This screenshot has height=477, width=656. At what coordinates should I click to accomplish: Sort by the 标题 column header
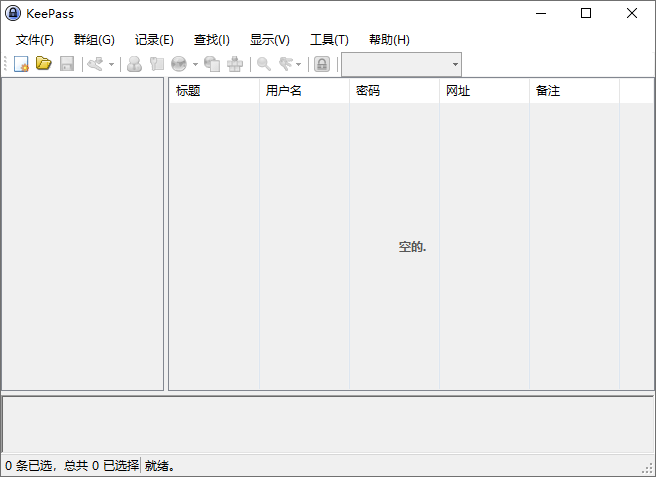coord(214,90)
